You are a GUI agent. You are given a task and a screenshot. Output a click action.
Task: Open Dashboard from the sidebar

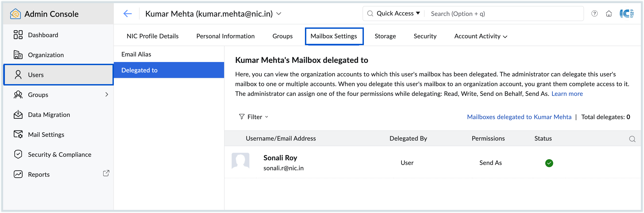(43, 35)
